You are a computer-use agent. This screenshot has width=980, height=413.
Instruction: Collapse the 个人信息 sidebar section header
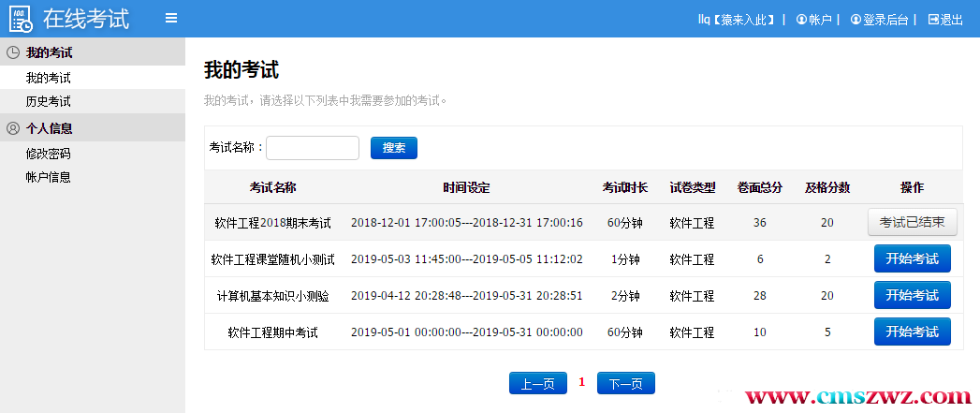pos(49,128)
